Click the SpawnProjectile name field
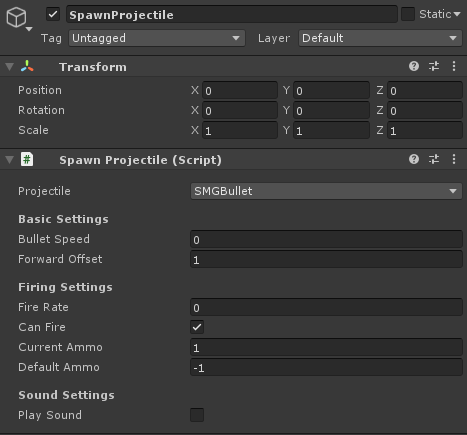Screen dimensions: 467x435 [232, 14]
